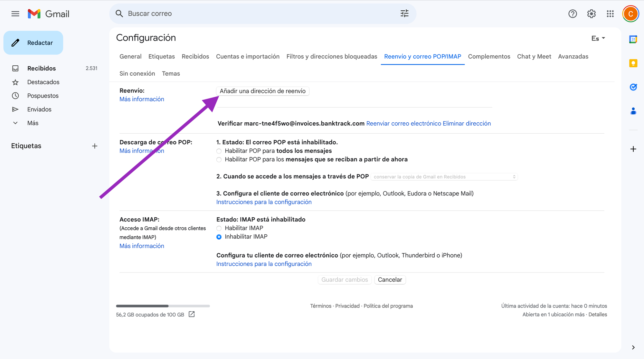
Task: Click the Eliminar dirección link
Action: coord(467,124)
